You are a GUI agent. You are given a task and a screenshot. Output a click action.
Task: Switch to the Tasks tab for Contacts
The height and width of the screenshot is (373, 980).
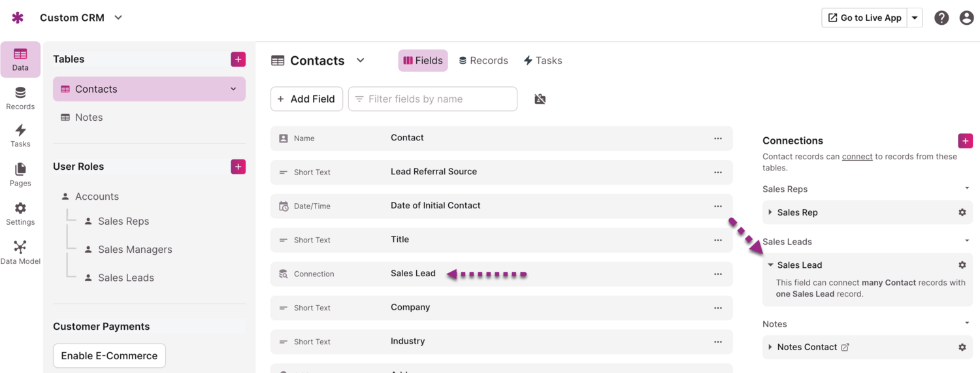point(542,61)
